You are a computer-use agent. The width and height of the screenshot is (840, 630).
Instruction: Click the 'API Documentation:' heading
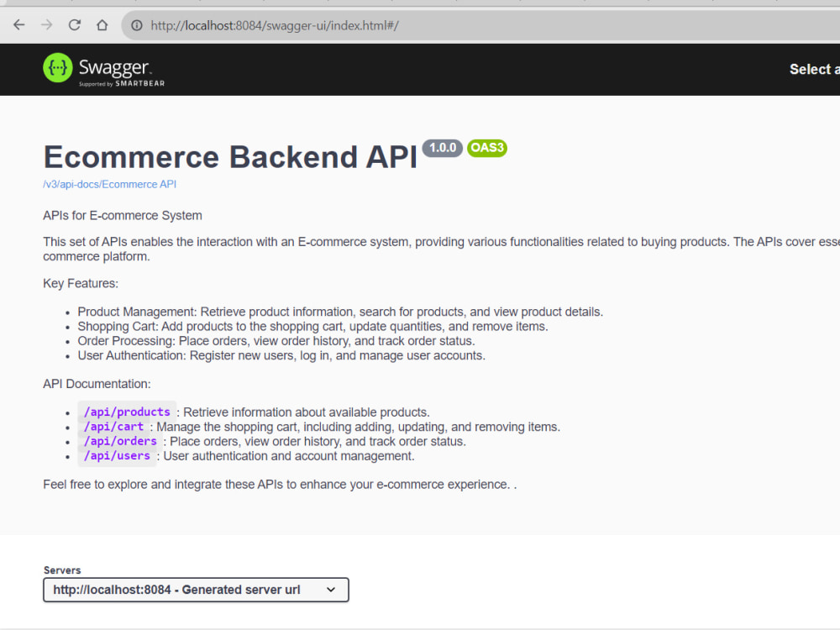(97, 384)
